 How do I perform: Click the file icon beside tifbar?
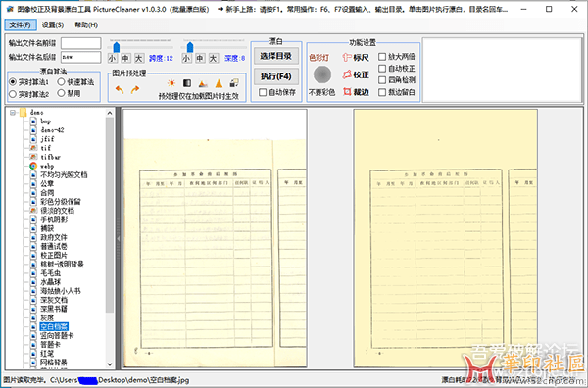pos(33,157)
